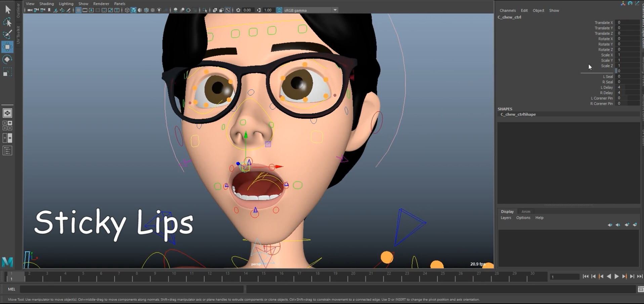Click Help in the layer editor
Image resolution: width=644 pixels, height=304 pixels.
pyautogui.click(x=540, y=218)
